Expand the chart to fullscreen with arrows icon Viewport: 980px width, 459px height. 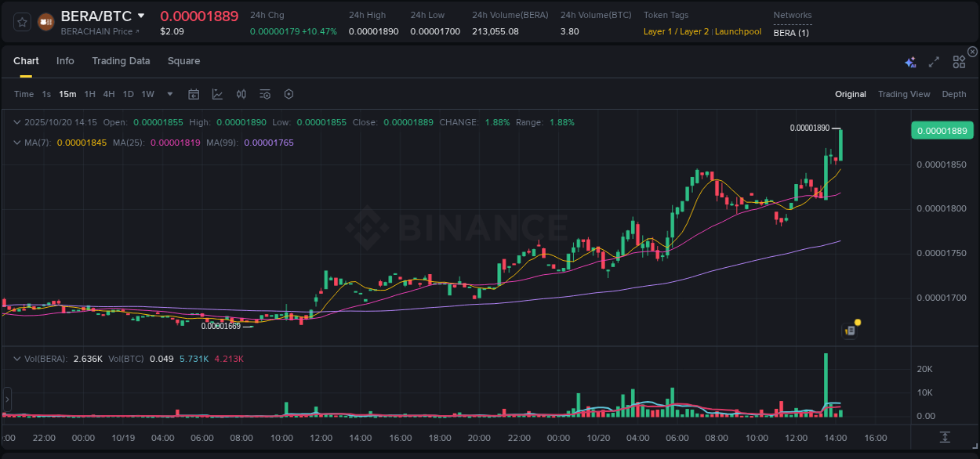click(933, 61)
